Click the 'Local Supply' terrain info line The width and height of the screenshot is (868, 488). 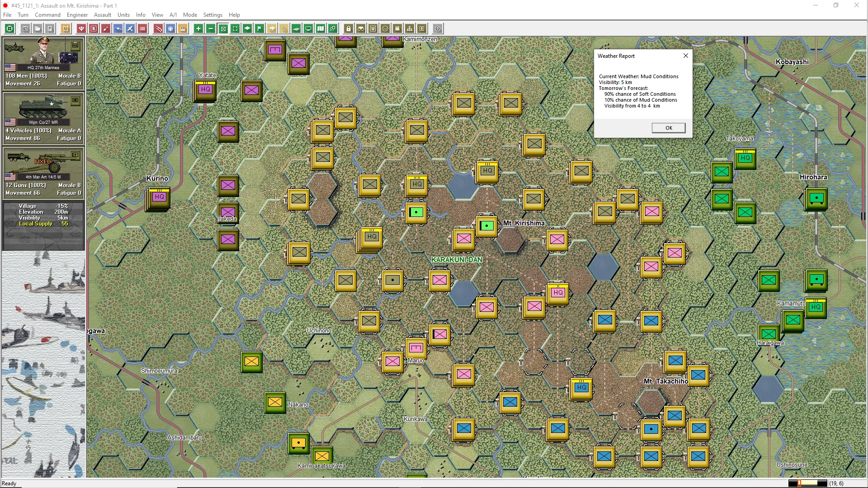click(x=43, y=224)
